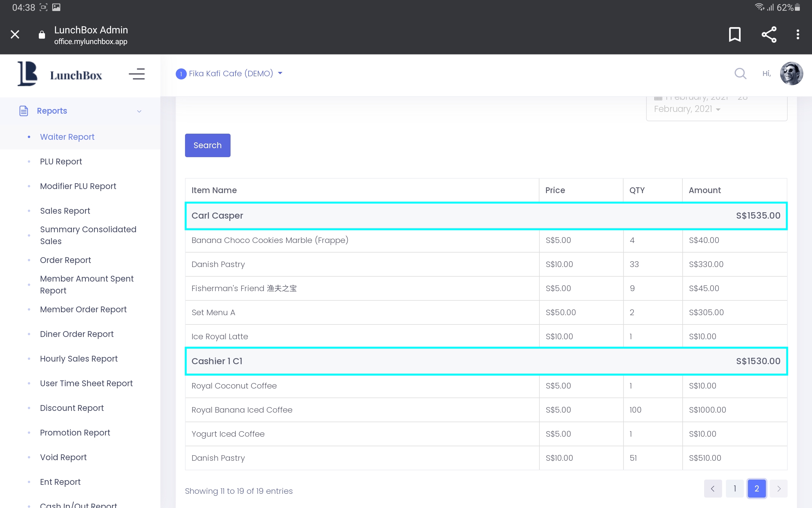Click the browser bookmark icon
812x508 pixels.
click(x=734, y=34)
